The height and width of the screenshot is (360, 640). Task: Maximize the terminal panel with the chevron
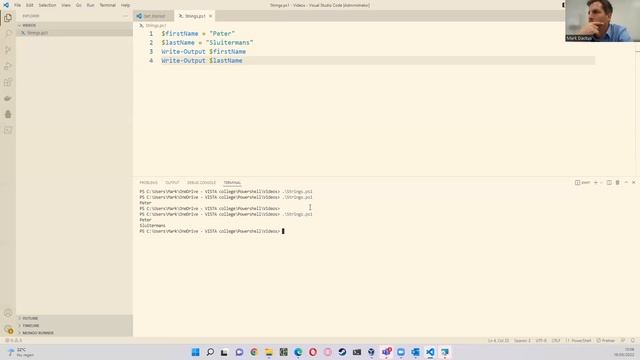(x=626, y=182)
